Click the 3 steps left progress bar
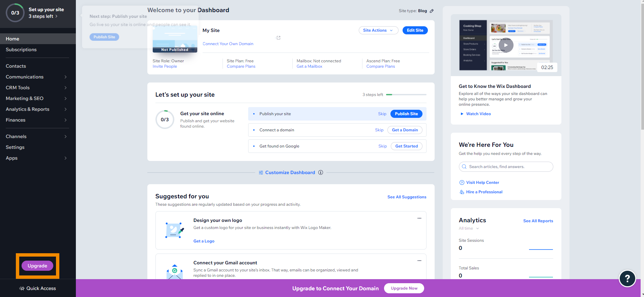Viewport: 644px width, 297px height. 406,95
